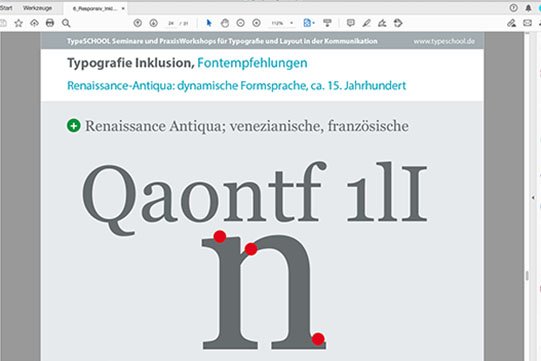This screenshot has height=361, width=541.
Task: Open the sign document tool
Action: click(x=382, y=23)
